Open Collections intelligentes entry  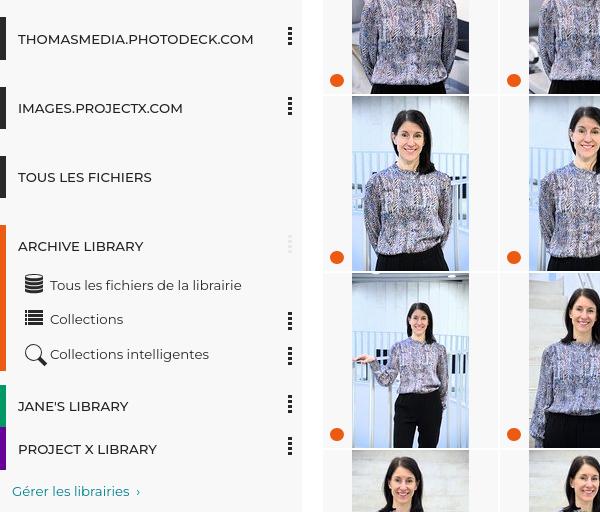(129, 355)
